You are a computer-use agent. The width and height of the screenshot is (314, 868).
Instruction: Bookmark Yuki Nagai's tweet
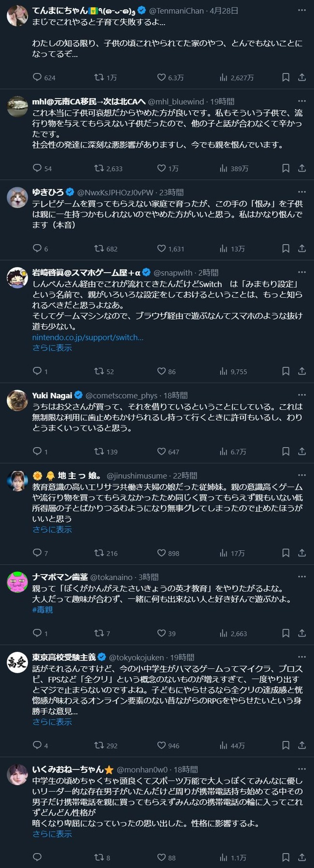285,452
